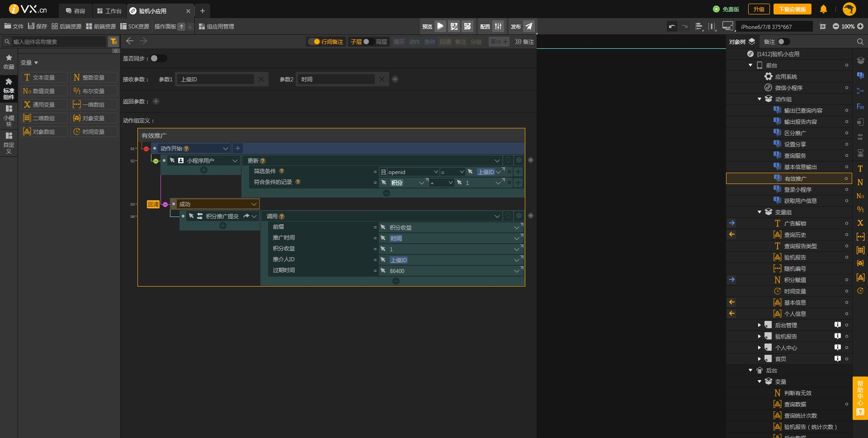
Task: Expand the 后台管理 tree node
Action: pyautogui.click(x=759, y=325)
